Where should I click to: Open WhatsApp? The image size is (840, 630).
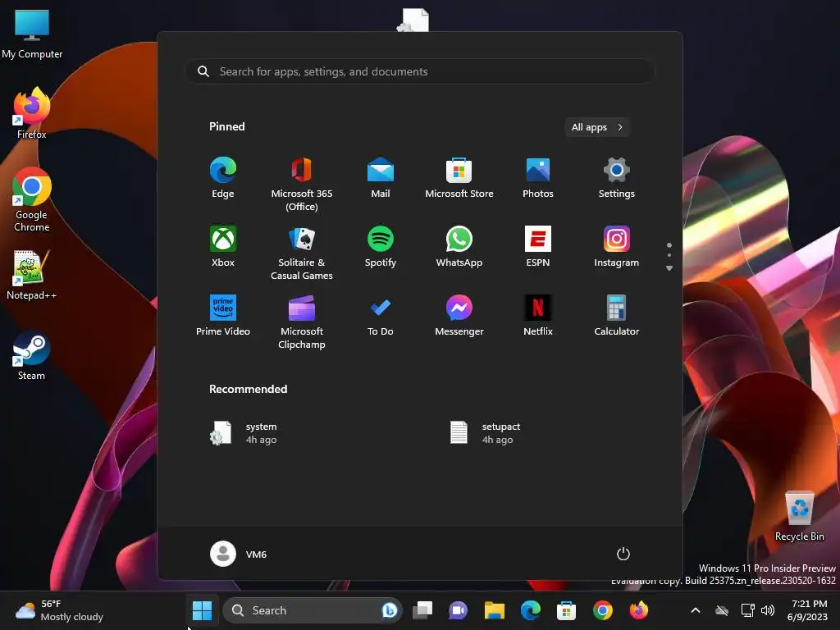[459, 248]
